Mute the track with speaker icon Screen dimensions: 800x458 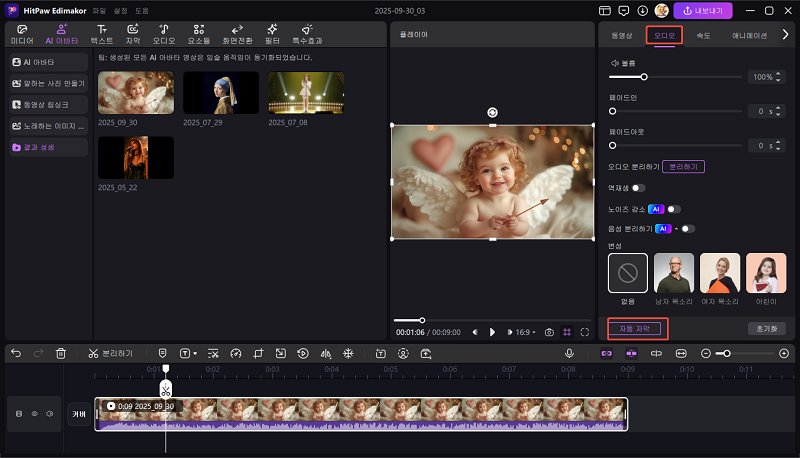pyautogui.click(x=49, y=414)
